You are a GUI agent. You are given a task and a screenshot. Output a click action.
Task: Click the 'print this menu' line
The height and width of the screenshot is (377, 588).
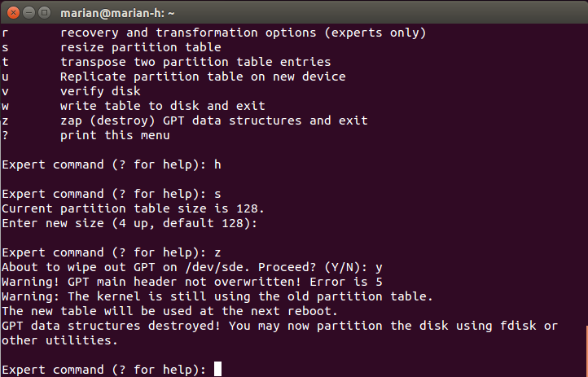tap(86, 135)
